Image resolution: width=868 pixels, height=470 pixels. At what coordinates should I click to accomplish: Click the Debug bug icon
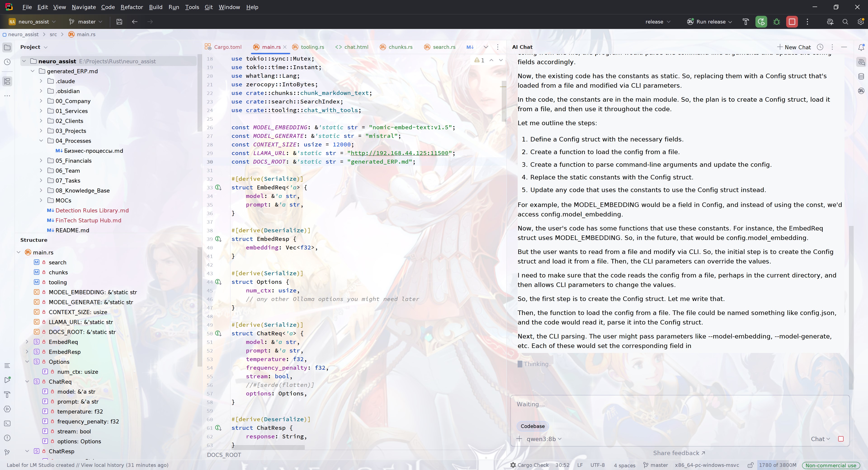coord(776,21)
